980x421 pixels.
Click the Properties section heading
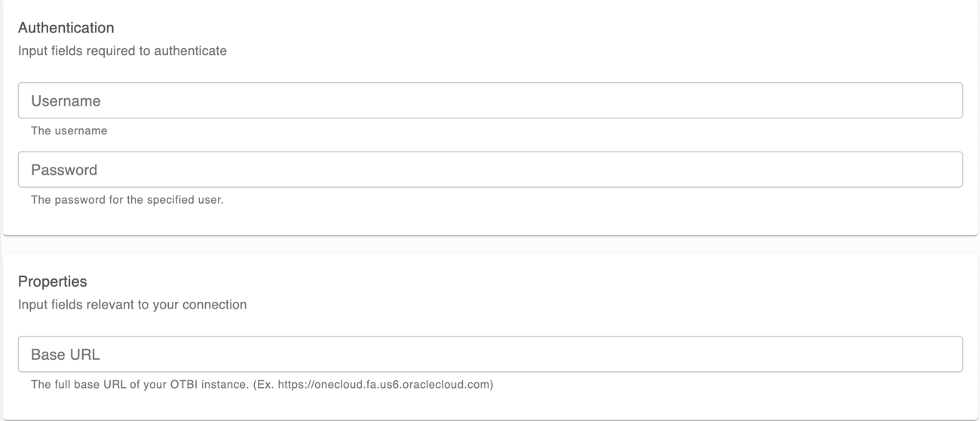[x=53, y=281]
